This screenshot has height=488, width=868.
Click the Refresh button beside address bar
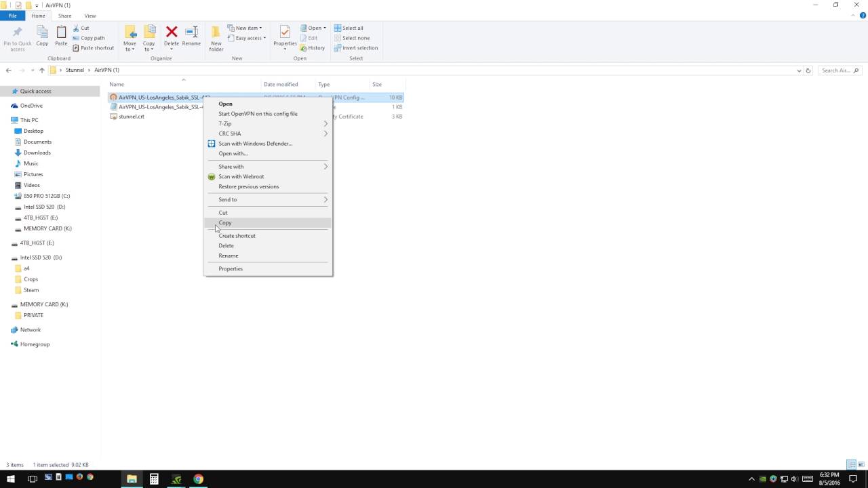808,70
